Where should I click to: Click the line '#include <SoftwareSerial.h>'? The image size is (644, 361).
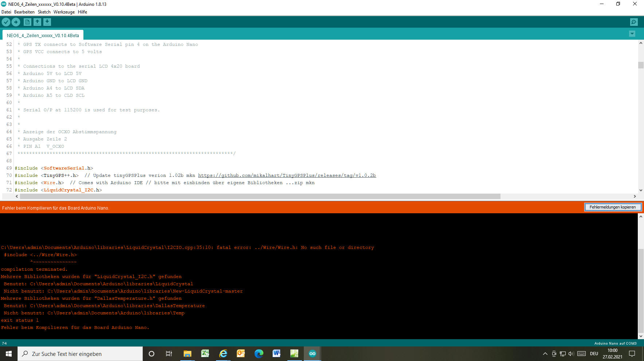tap(54, 168)
